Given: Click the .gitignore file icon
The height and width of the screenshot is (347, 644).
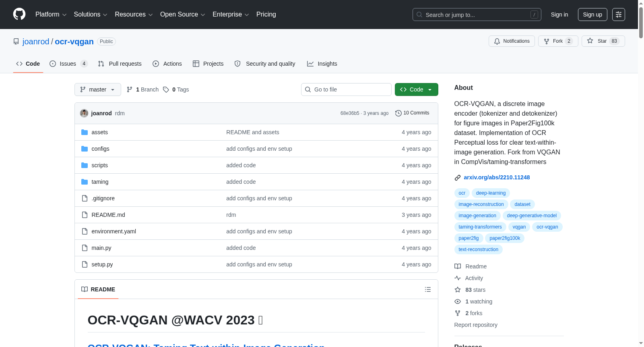Looking at the screenshot, I should coord(85,198).
